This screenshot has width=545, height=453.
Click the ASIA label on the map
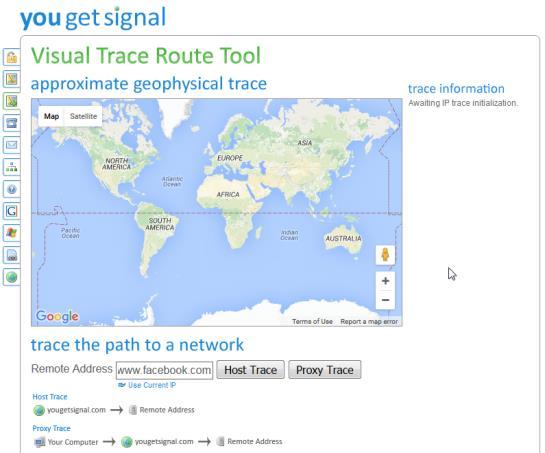pos(305,143)
